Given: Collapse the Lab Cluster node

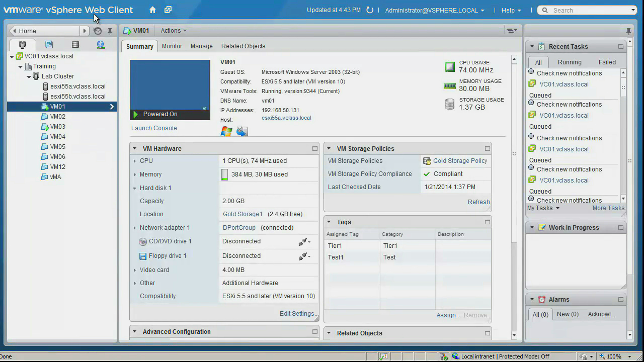Looking at the screenshot, I should tap(29, 76).
